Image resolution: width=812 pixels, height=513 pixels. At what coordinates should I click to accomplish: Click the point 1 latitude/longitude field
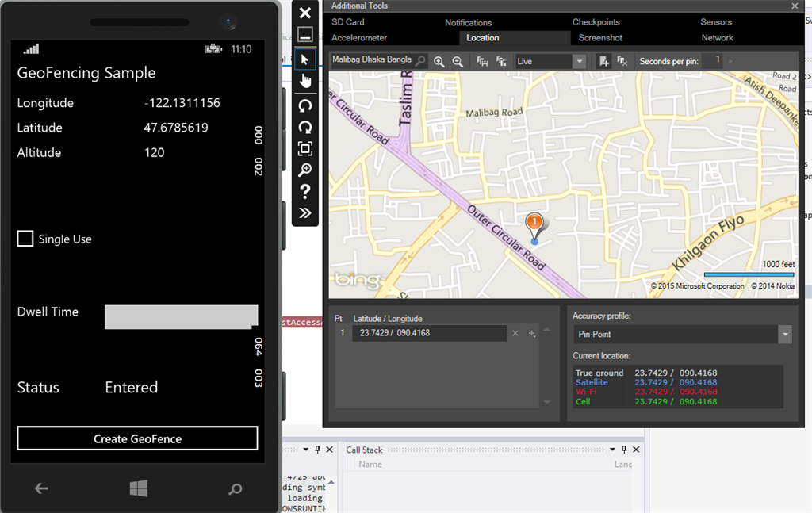point(429,333)
